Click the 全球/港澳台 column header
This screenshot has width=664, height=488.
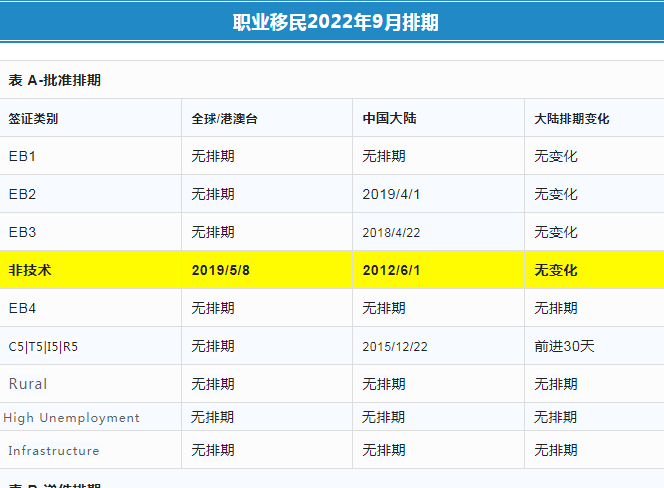coord(224,119)
